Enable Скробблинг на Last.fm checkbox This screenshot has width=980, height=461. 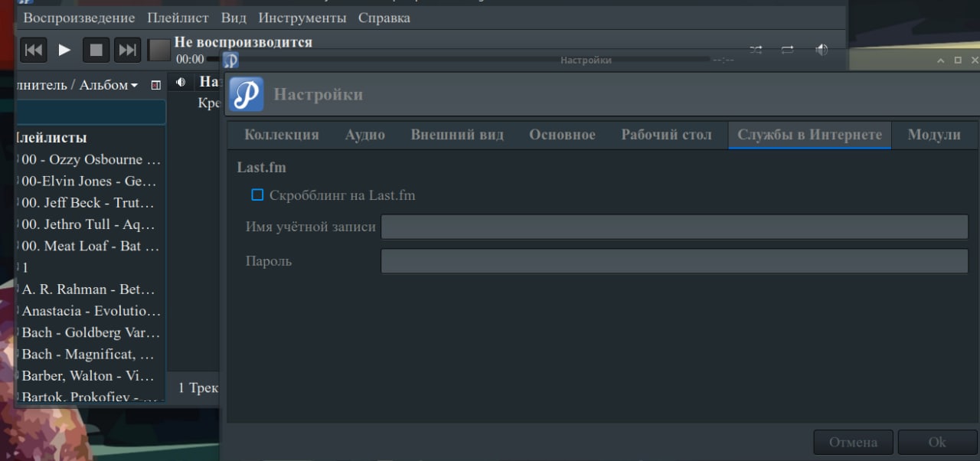pyautogui.click(x=258, y=195)
